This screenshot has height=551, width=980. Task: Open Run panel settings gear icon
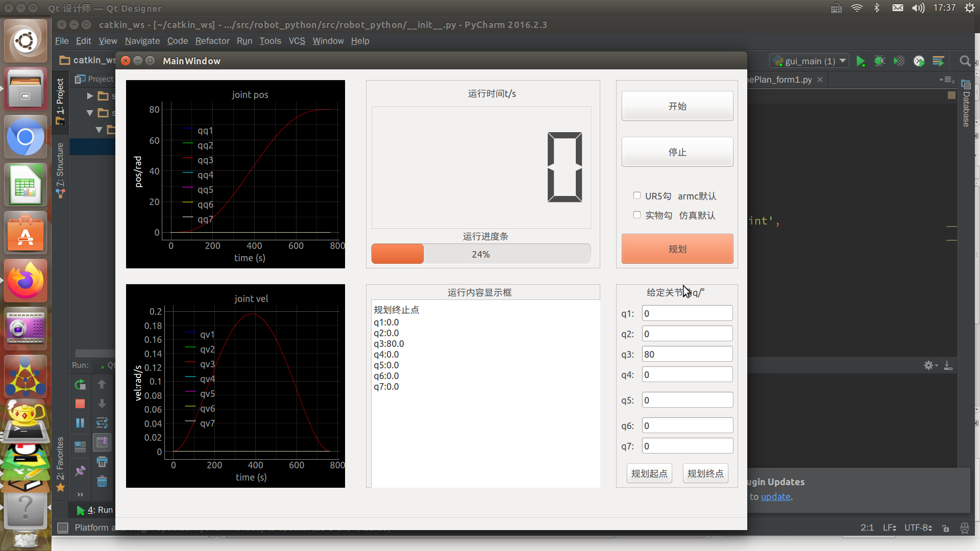coord(930,365)
